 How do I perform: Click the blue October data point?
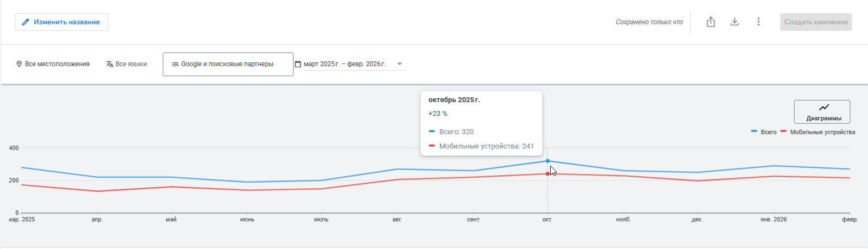coord(547,161)
